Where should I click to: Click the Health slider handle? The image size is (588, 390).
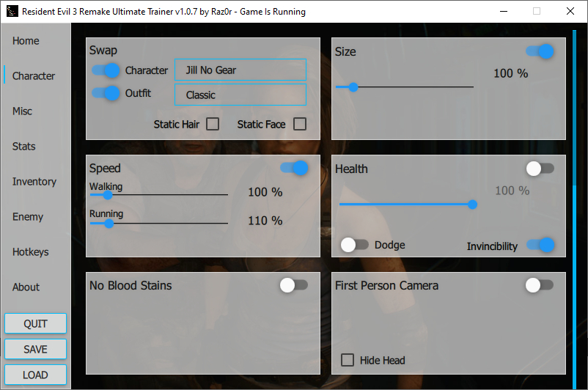(473, 205)
